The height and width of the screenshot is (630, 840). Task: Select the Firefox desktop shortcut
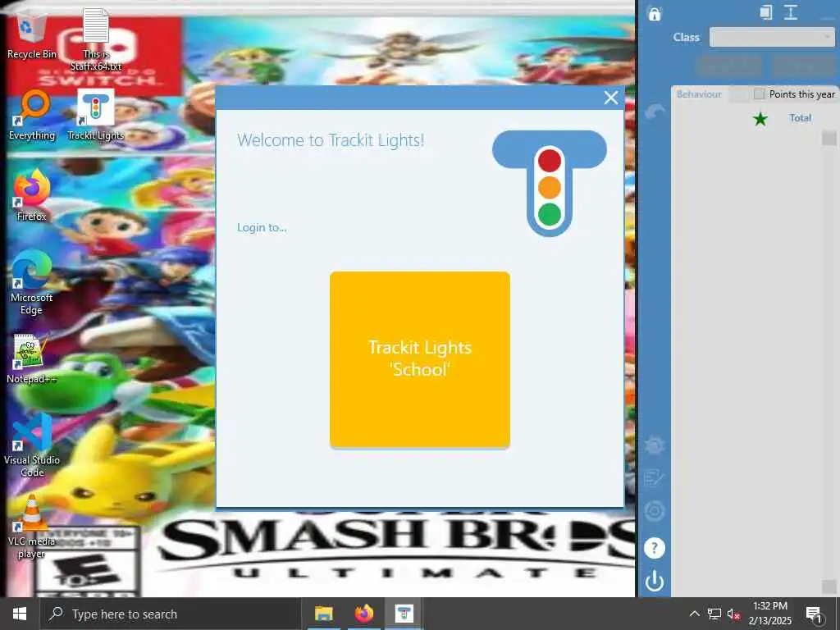pos(32,195)
